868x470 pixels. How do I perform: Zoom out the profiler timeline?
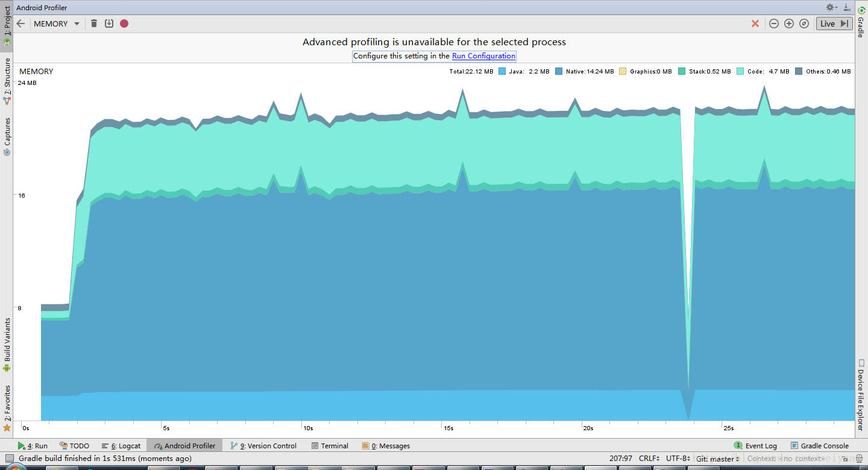coord(774,23)
